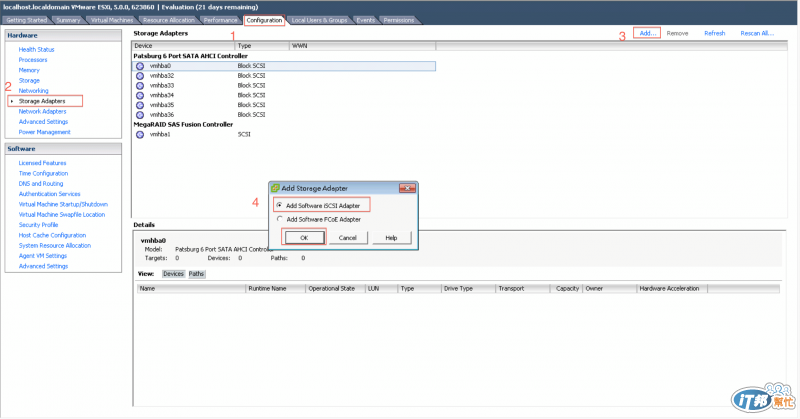Open Host Cache Configuration
Viewport: 800px width, 419px height.
tap(53, 235)
